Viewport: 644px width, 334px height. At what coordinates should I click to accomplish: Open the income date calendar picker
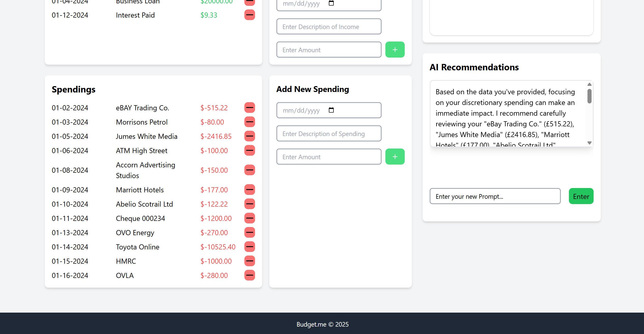click(x=331, y=3)
